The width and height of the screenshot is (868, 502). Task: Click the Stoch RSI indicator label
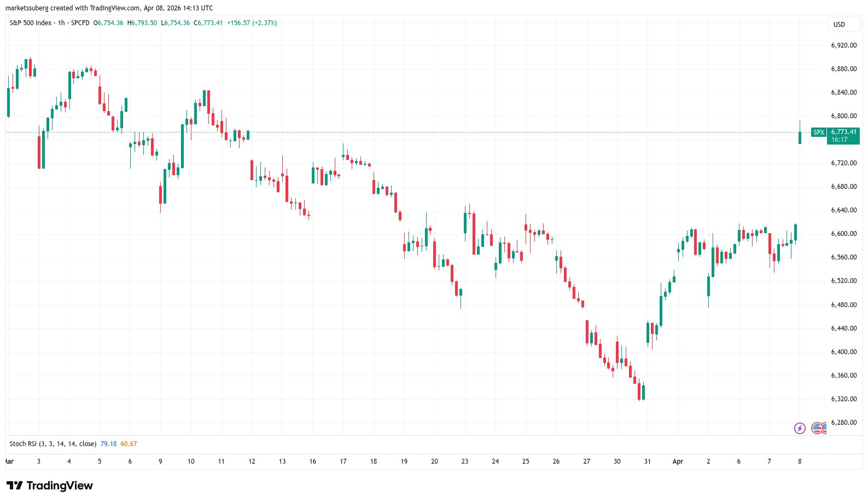[x=53, y=444]
